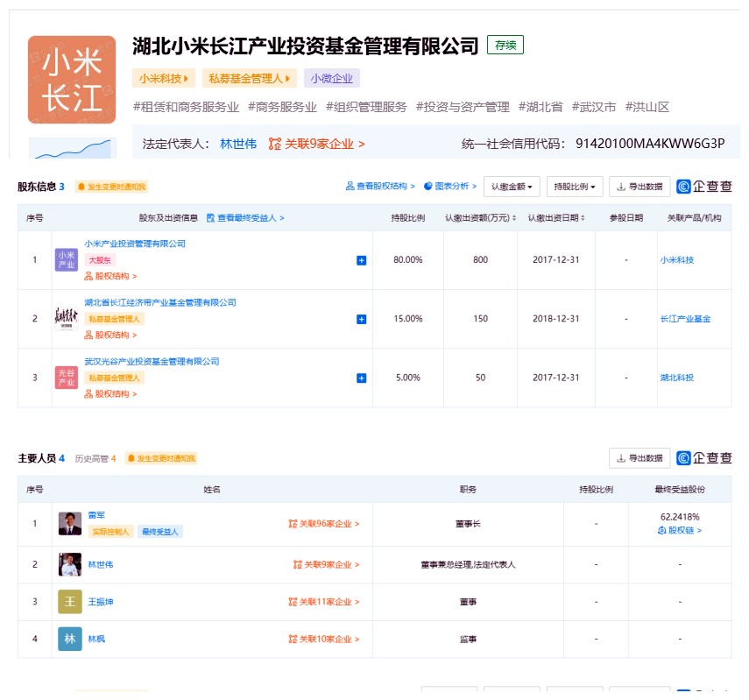Switch to 历史高管 tab

95,458
